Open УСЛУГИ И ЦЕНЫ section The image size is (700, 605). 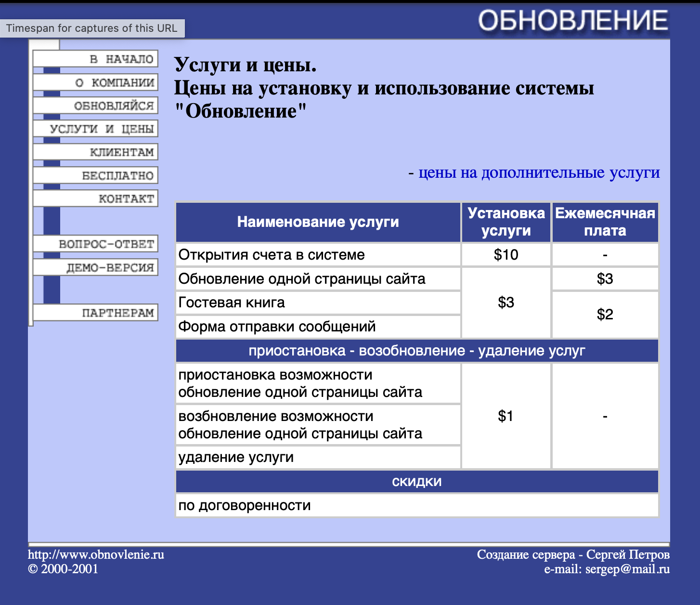pos(95,129)
